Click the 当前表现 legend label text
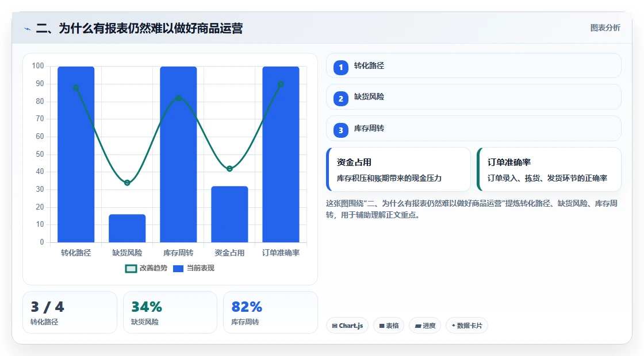 click(201, 268)
